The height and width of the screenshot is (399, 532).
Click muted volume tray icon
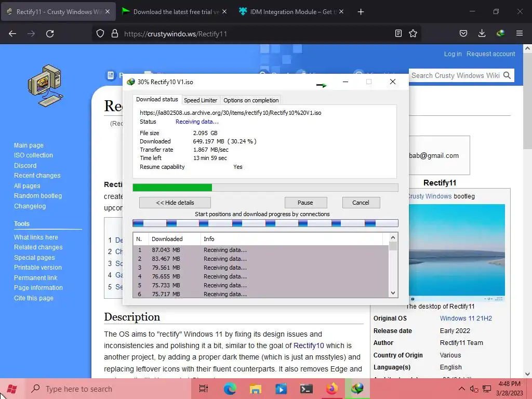click(474, 389)
